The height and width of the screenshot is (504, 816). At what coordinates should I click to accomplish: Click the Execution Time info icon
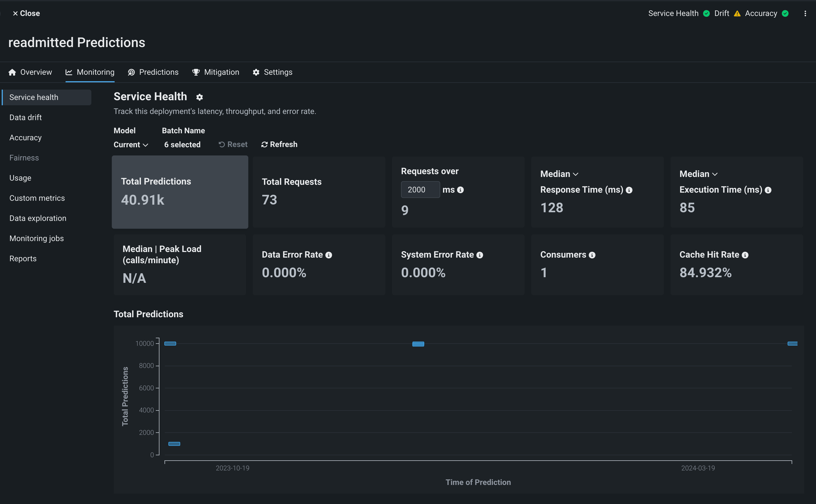[768, 190]
